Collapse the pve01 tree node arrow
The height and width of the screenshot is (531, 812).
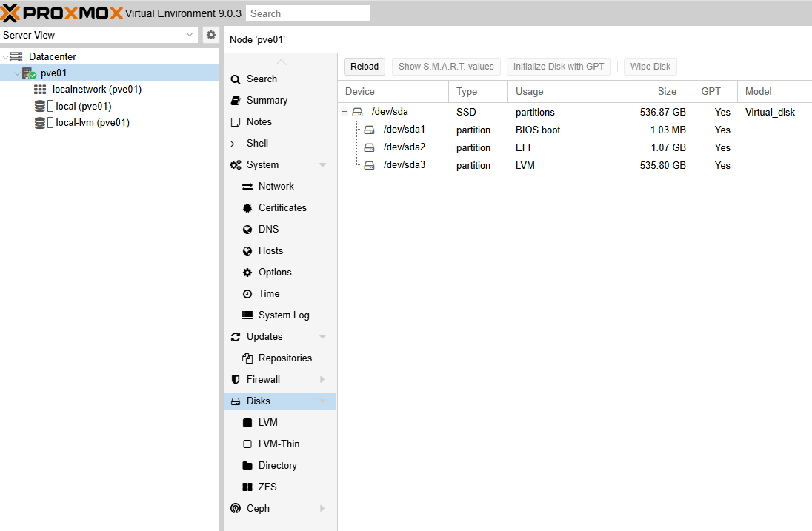pyautogui.click(x=17, y=73)
